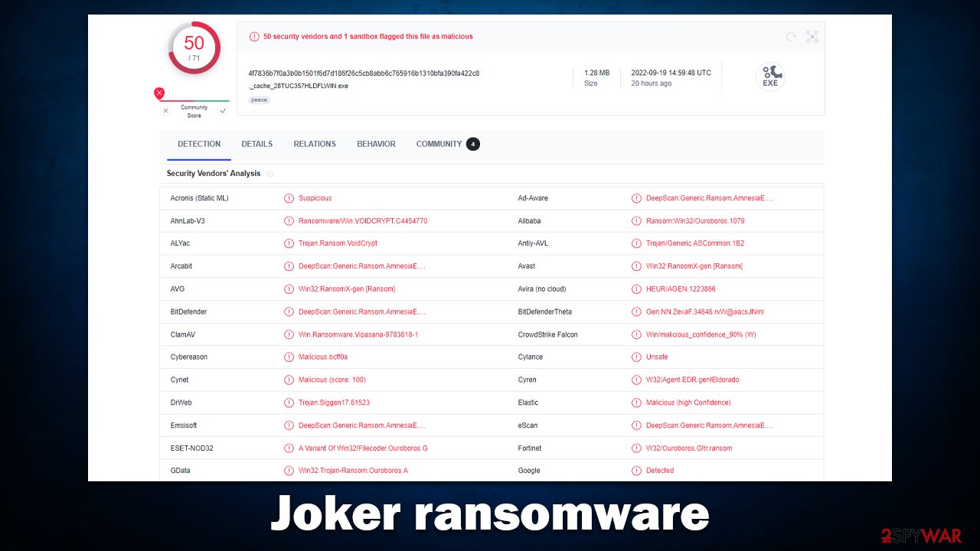Vote down with community score X
Viewport: 980px width, 551px height.
(165, 111)
